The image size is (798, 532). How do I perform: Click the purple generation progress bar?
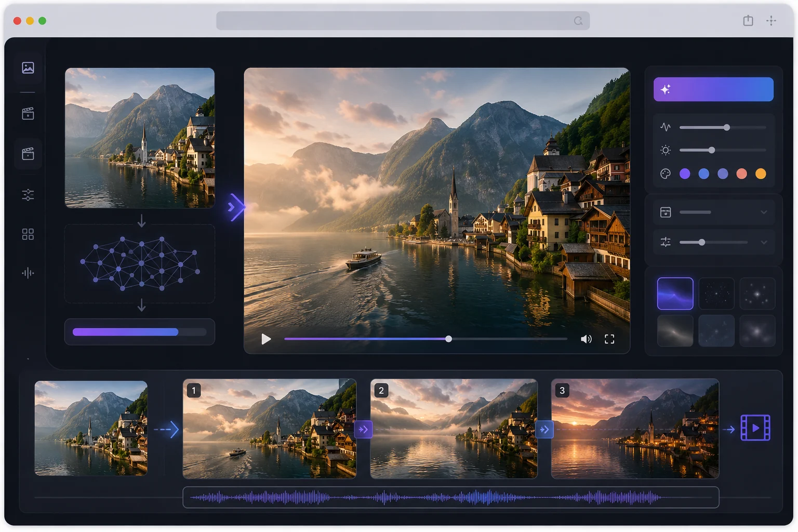(140, 332)
